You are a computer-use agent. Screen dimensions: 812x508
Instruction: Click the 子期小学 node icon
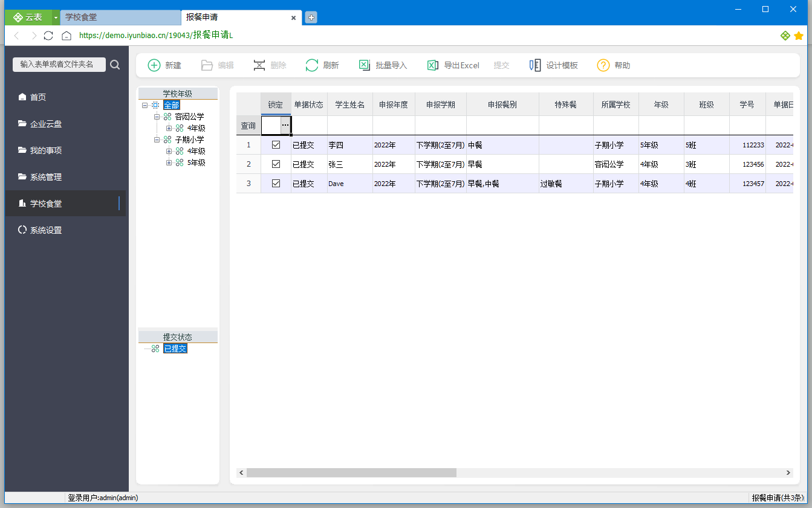167,140
